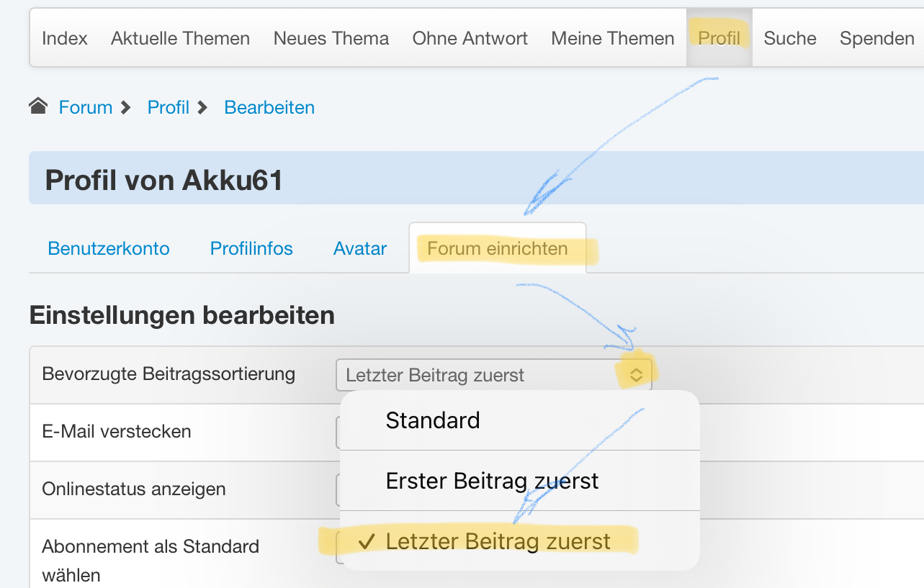This screenshot has height=588, width=924.
Task: Select the "Standard" sorting option
Action: (x=433, y=420)
